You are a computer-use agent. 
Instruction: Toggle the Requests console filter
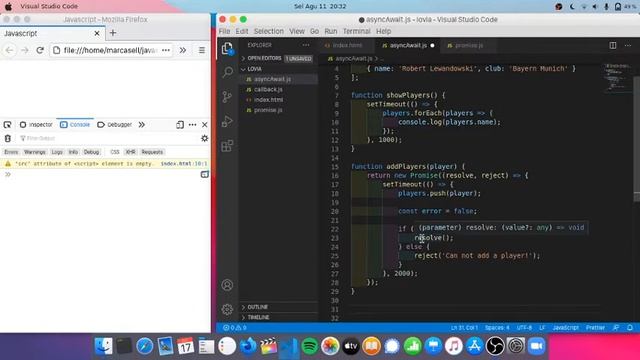152,152
